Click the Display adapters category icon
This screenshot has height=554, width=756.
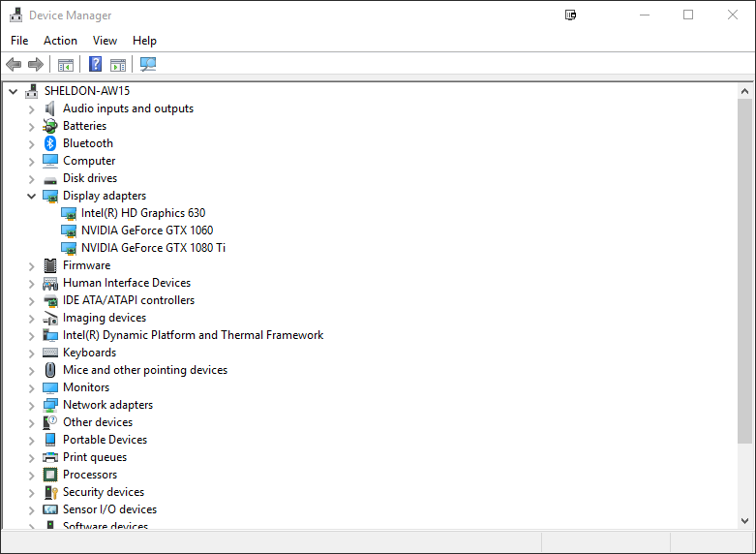pos(50,196)
